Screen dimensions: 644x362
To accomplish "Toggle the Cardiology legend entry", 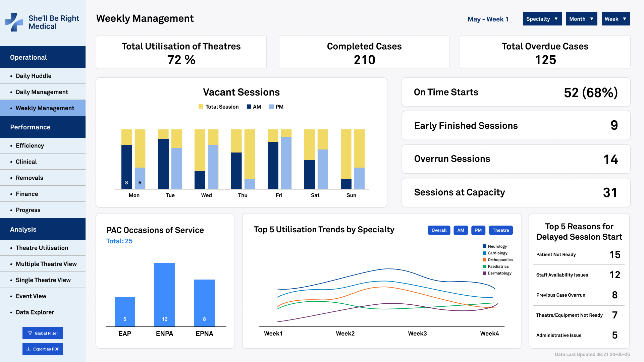I will pyautogui.click(x=495, y=253).
